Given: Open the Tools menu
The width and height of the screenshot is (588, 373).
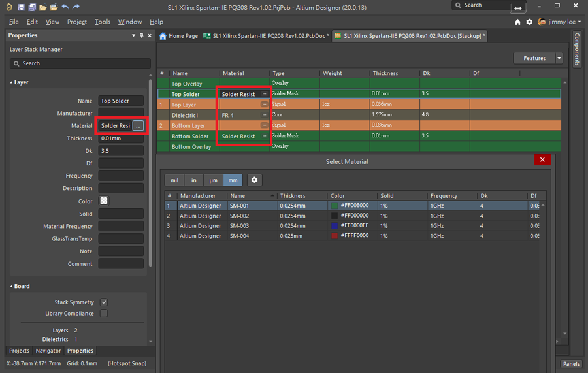Looking at the screenshot, I should [x=103, y=22].
